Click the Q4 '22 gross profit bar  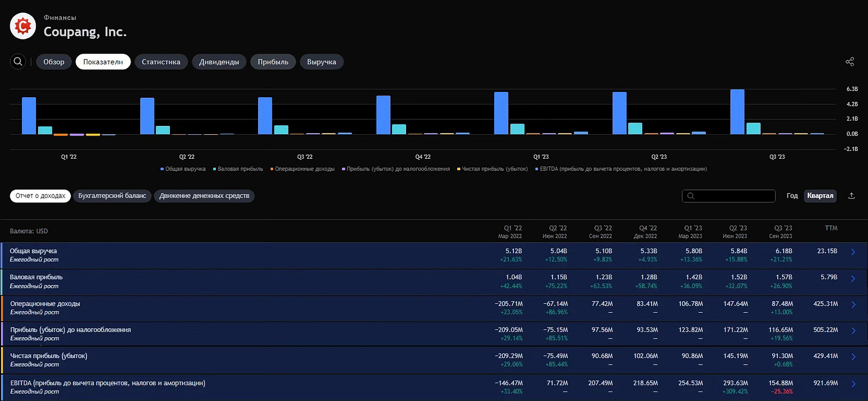399,129
